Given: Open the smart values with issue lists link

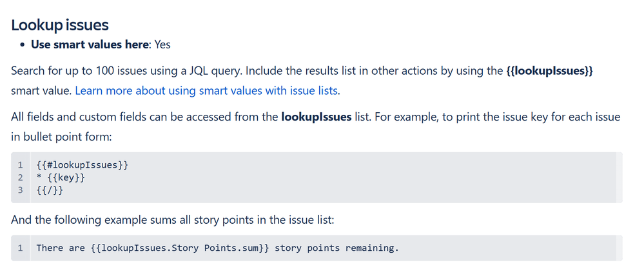Looking at the screenshot, I should pyautogui.click(x=206, y=91).
